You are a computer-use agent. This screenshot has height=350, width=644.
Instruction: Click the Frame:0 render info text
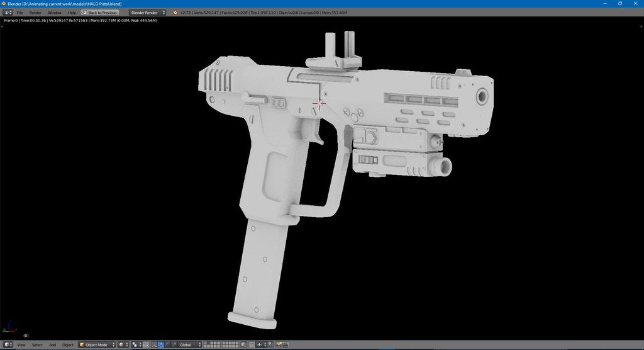tap(11, 20)
